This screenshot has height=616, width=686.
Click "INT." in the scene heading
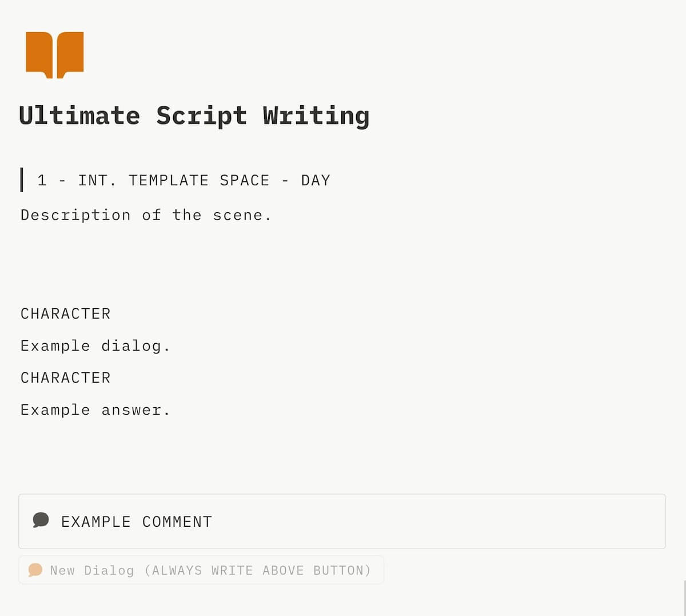pos(97,181)
